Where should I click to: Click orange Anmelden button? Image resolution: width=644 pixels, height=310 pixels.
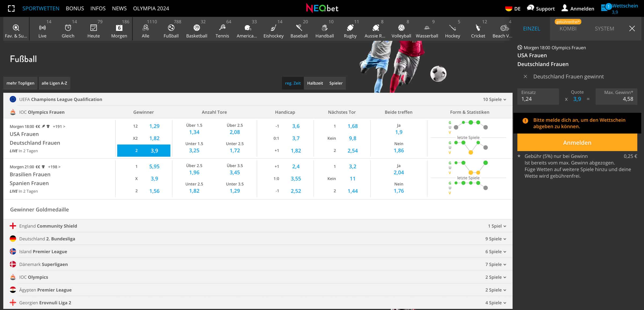click(577, 143)
